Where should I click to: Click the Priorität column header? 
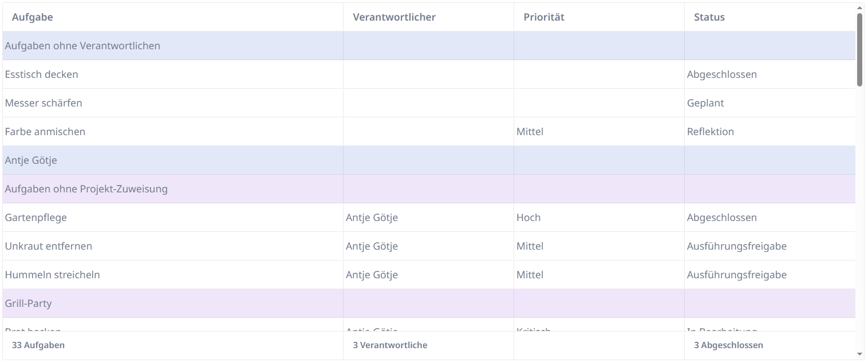pos(544,17)
